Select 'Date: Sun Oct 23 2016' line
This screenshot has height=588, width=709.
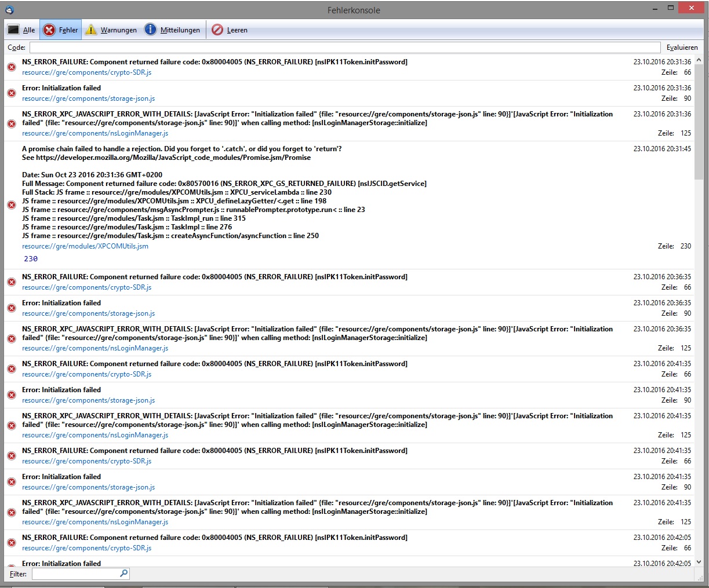click(92, 175)
